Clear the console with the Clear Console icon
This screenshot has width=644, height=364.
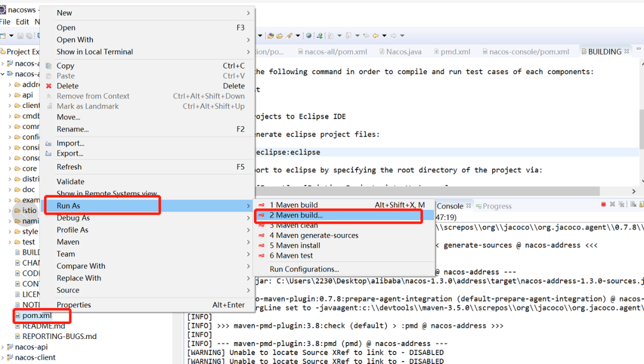tap(633, 204)
